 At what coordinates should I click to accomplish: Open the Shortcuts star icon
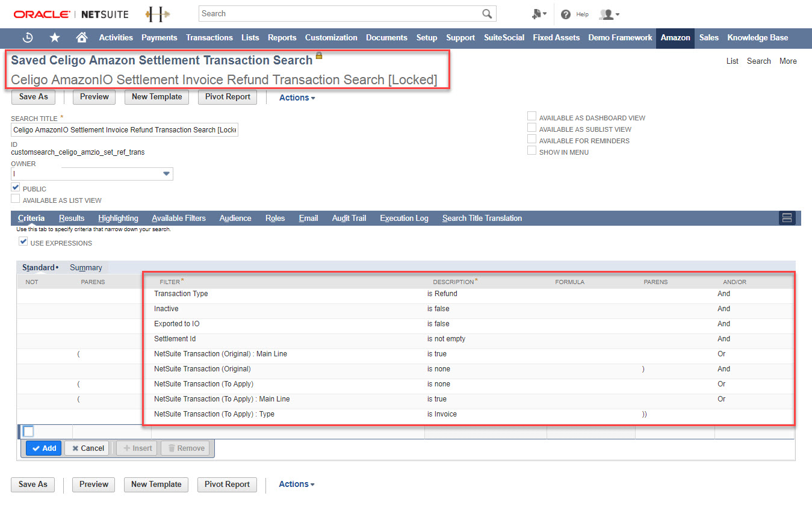click(x=55, y=37)
